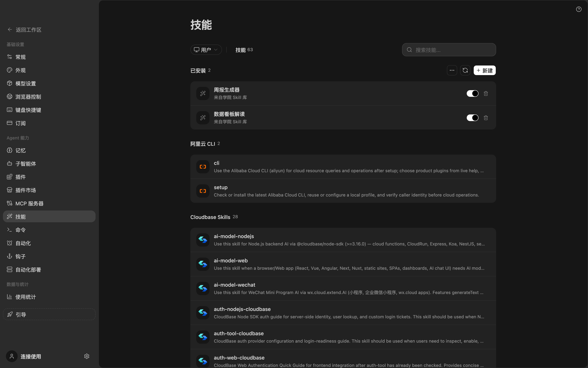
Task: Click the auth-tool-cloudbase Cloudbase icon
Action: (203, 337)
